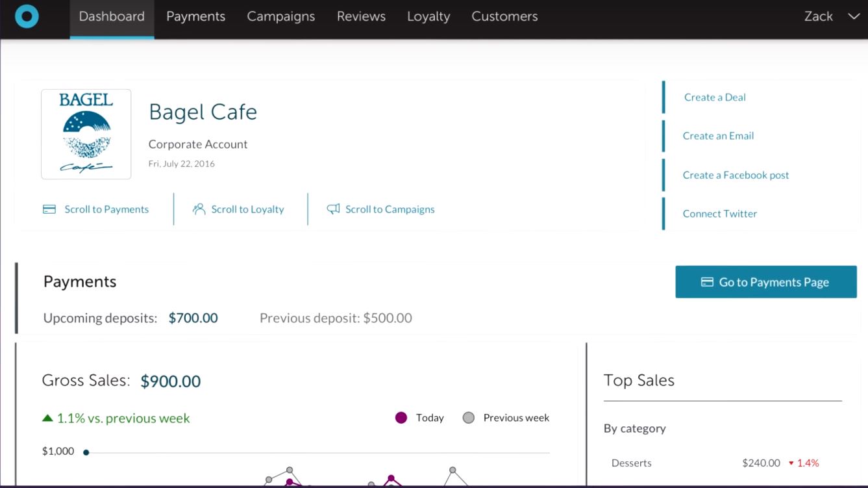Toggle the Previous week legend dot

(x=468, y=418)
